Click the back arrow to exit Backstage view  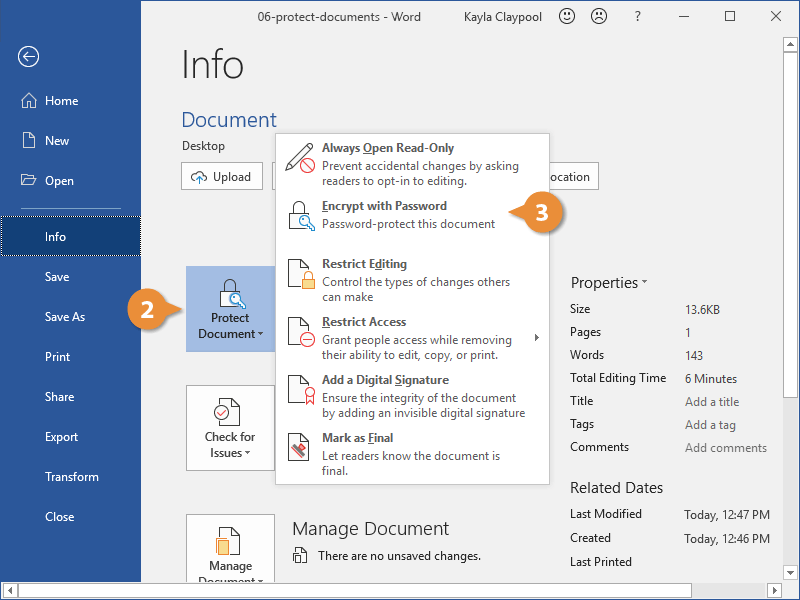(x=27, y=57)
